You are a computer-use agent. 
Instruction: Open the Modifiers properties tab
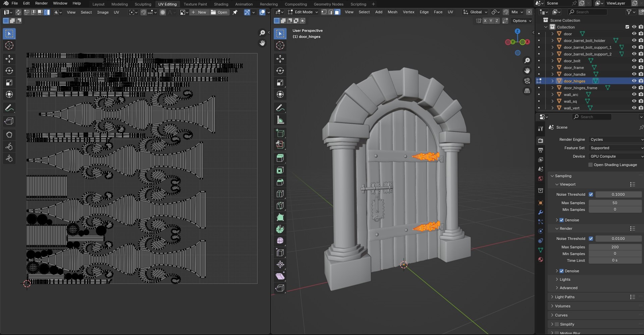[540, 213]
